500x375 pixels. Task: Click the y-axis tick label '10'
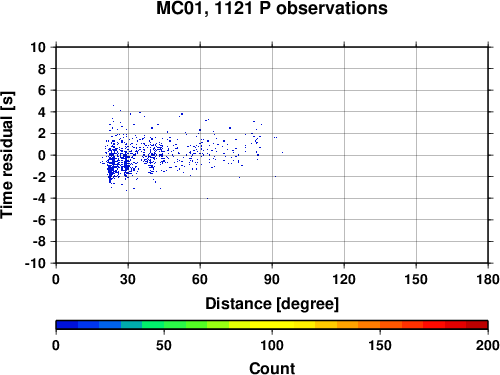38,47
